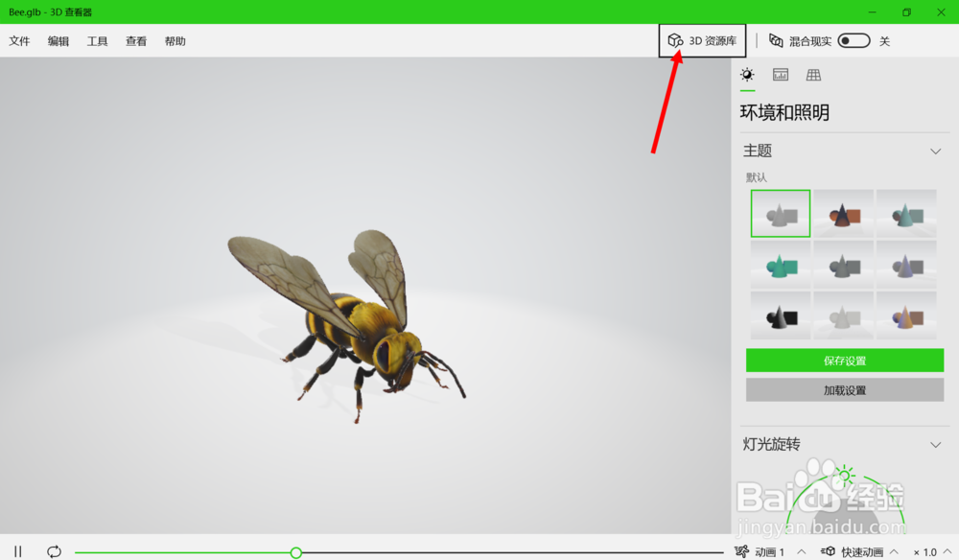Select the default gray theme thumbnail
The height and width of the screenshot is (560, 959).
tap(781, 214)
